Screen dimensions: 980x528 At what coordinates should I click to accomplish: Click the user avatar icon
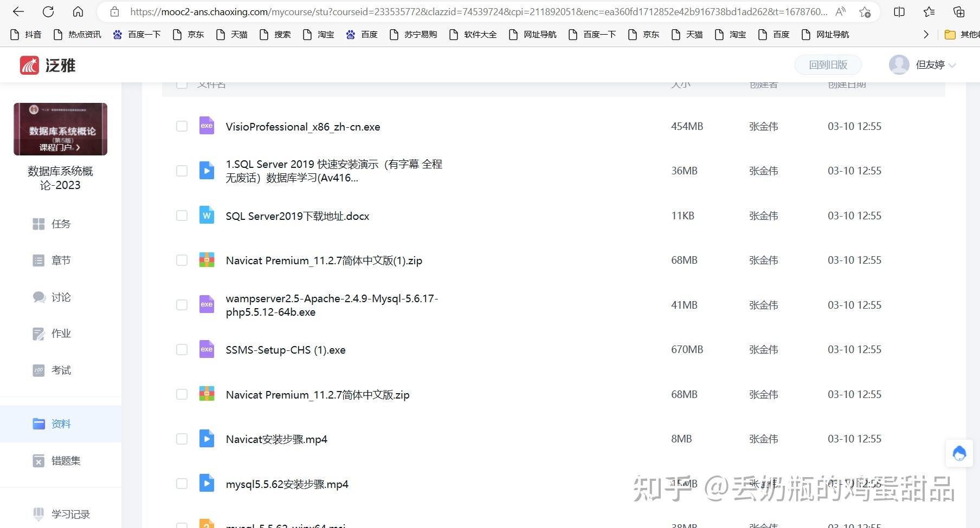pos(899,65)
